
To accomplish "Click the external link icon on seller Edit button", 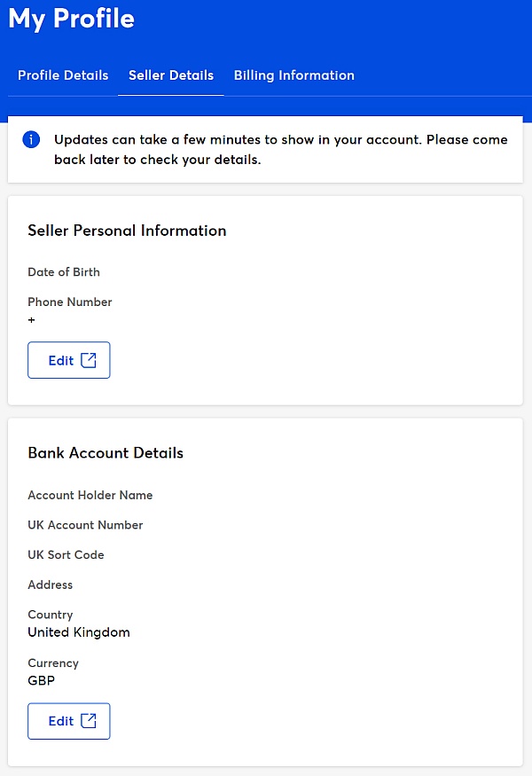I will click(x=89, y=360).
